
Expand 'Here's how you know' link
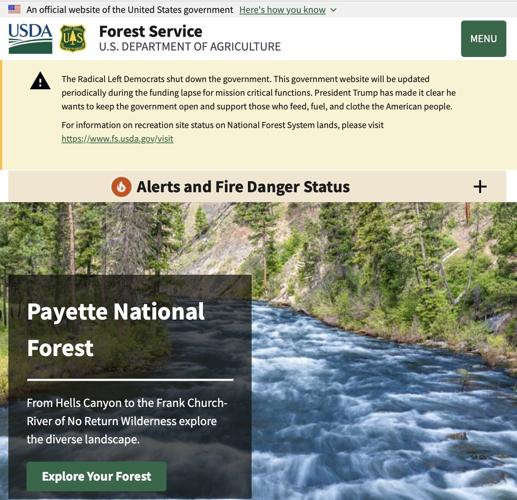pos(282,10)
